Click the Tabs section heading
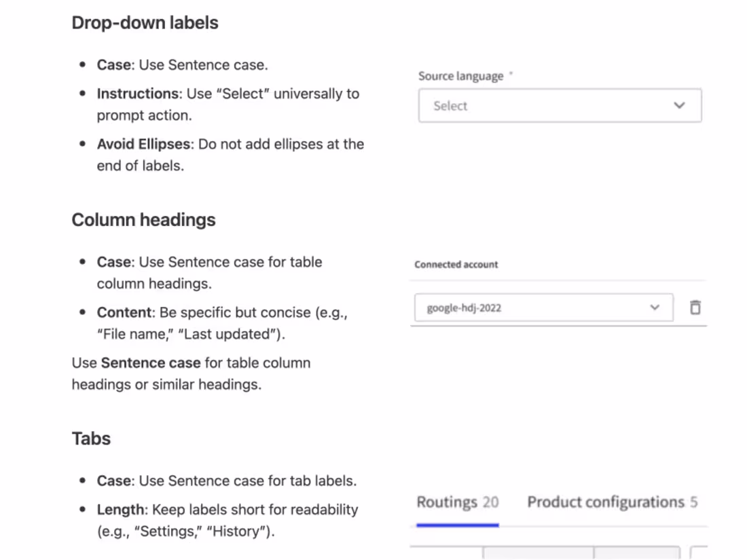 91,438
